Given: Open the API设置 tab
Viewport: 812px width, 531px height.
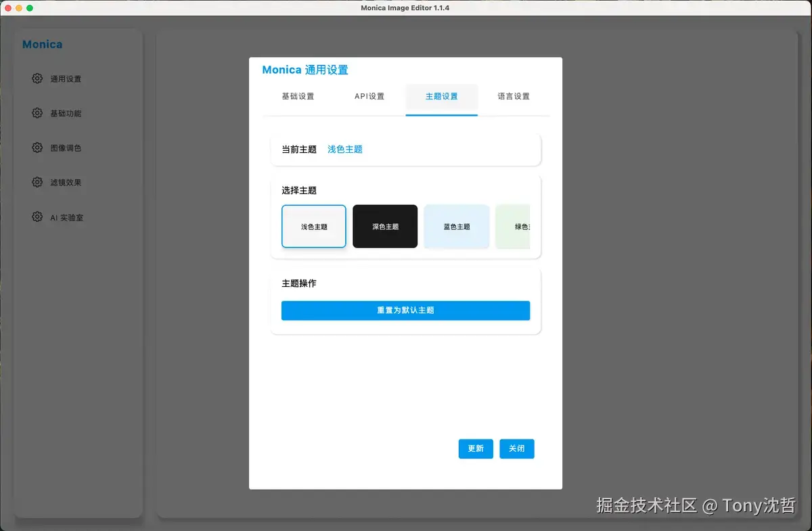Looking at the screenshot, I should [x=369, y=96].
